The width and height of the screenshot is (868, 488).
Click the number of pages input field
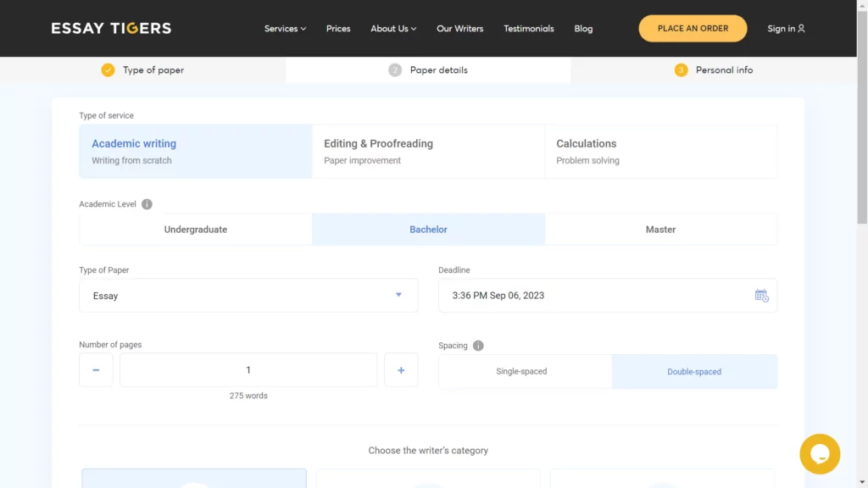(248, 369)
